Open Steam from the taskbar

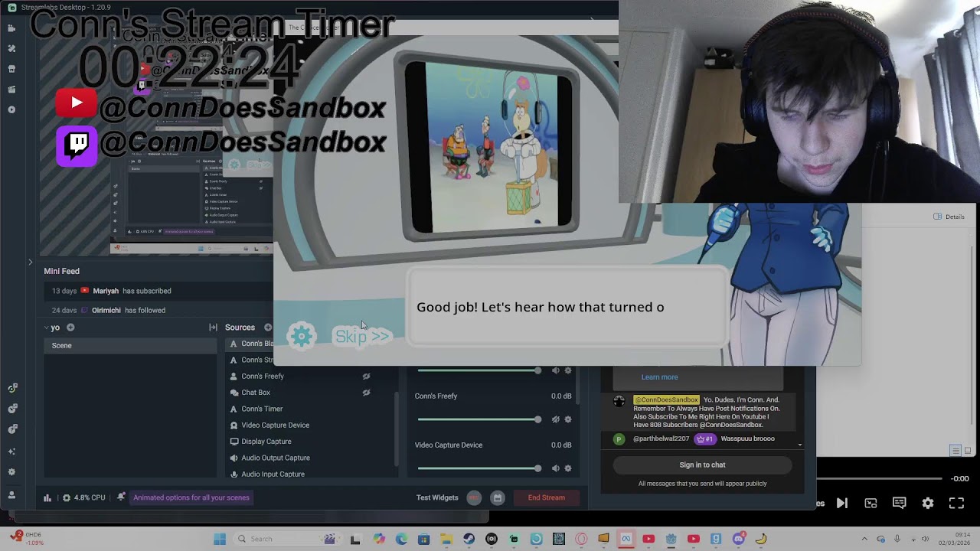[469, 539]
